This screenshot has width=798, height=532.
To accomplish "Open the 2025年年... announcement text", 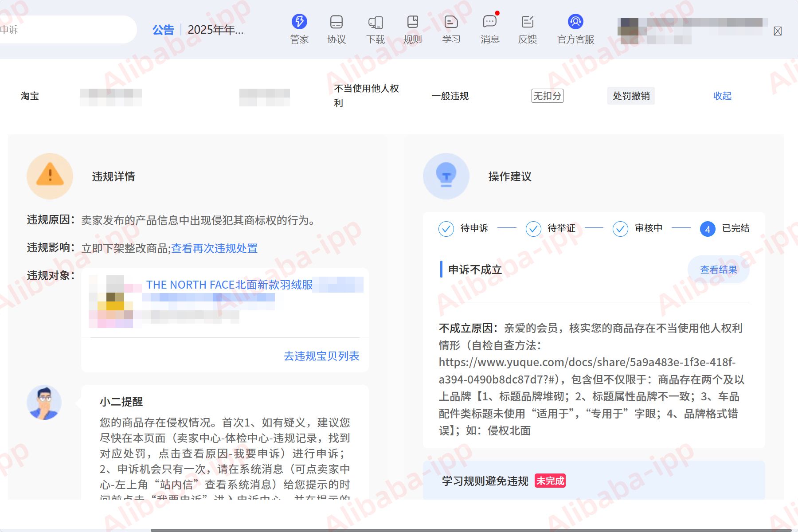I will 215,30.
